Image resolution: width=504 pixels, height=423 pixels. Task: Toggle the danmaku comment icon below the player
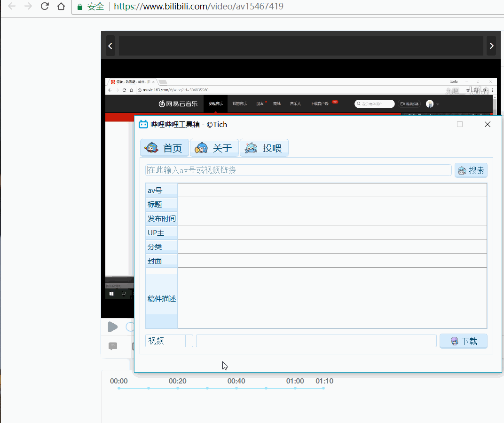[x=113, y=346]
